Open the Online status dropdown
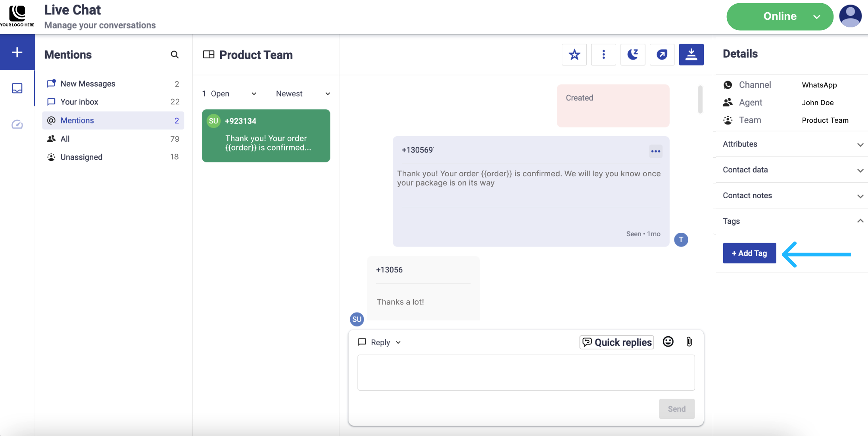 point(780,16)
